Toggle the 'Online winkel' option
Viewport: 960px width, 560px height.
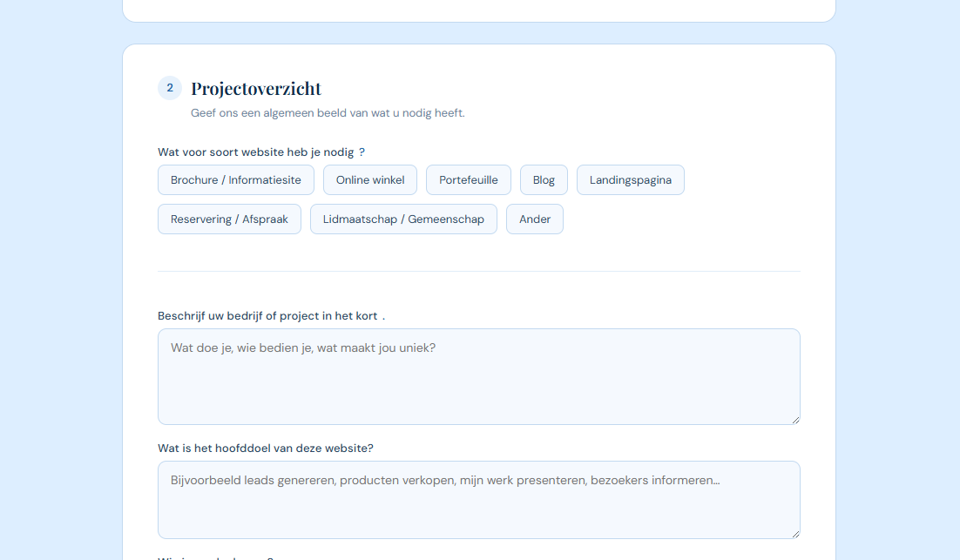coord(370,179)
